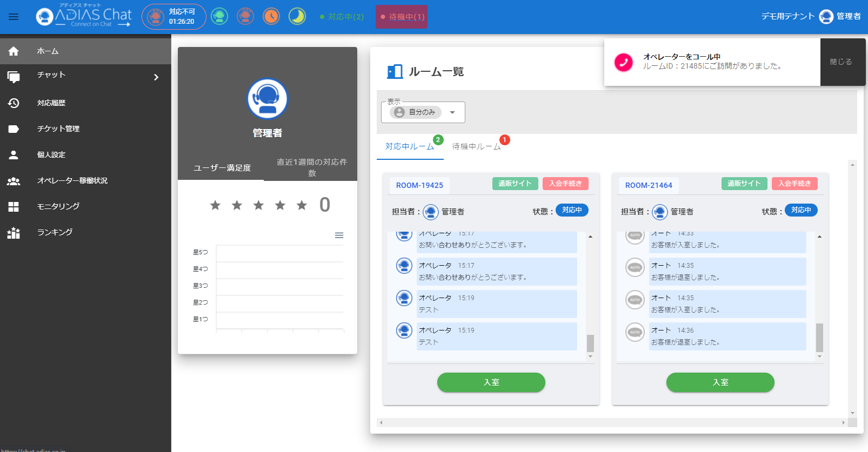
Task: Select 直近1週間の対応件数 tab
Action: [311, 167]
